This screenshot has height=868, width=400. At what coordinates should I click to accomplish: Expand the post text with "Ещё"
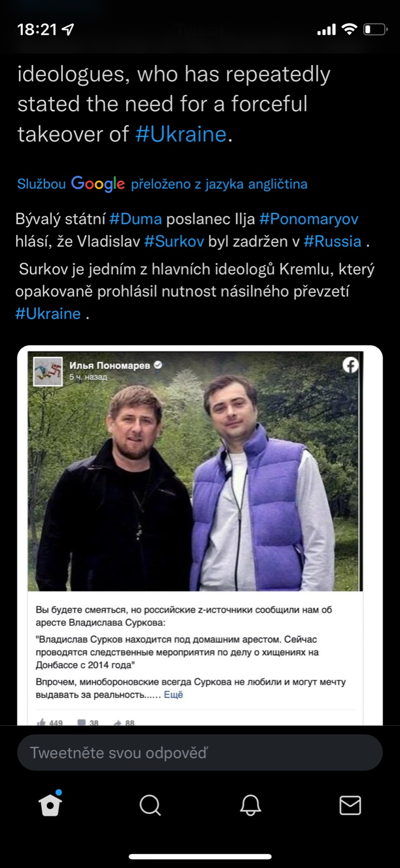(173, 695)
